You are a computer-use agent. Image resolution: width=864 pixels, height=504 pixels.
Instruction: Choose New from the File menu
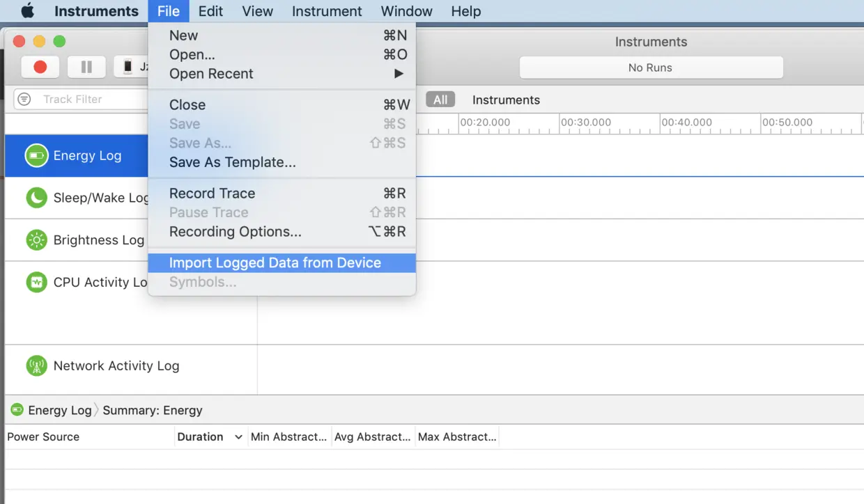(x=281, y=36)
